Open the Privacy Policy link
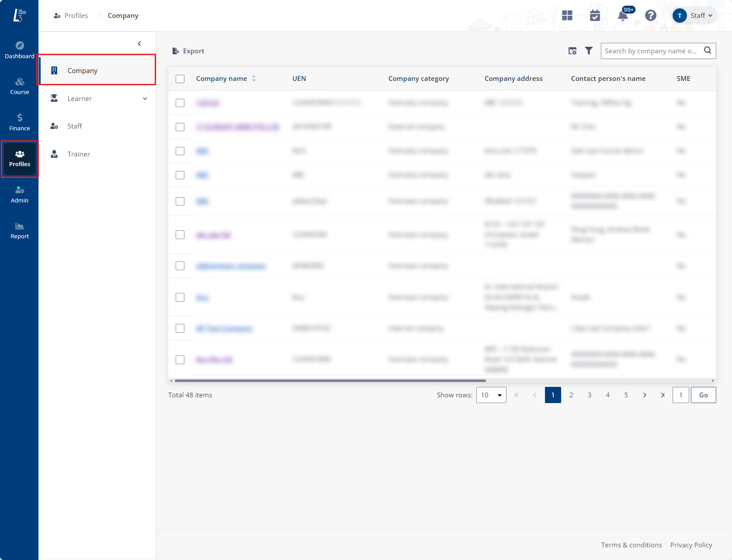Image resolution: width=732 pixels, height=560 pixels. 691,545
